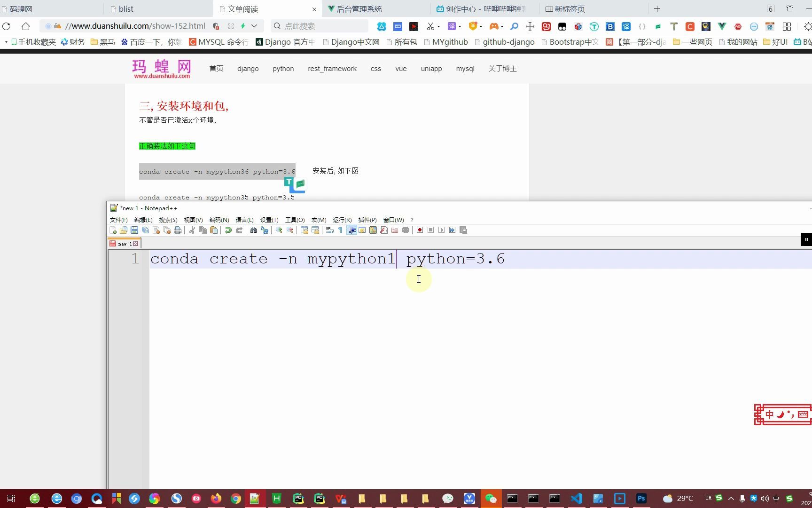Toggle show all characters pilcrow icon
Viewport: 812px width, 508px height.
341,230
